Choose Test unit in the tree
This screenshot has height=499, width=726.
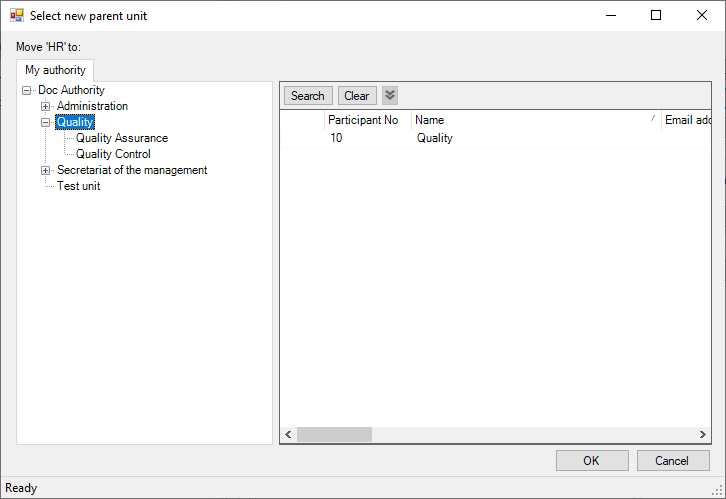78,186
